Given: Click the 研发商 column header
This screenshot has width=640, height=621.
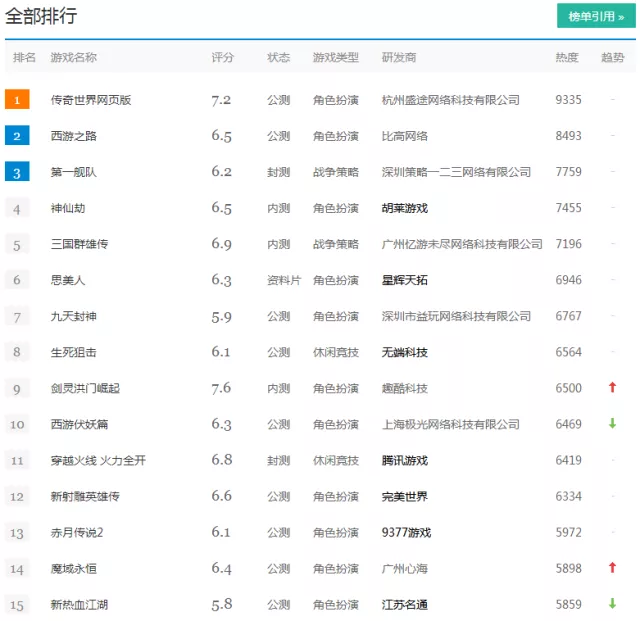Looking at the screenshot, I should [399, 58].
